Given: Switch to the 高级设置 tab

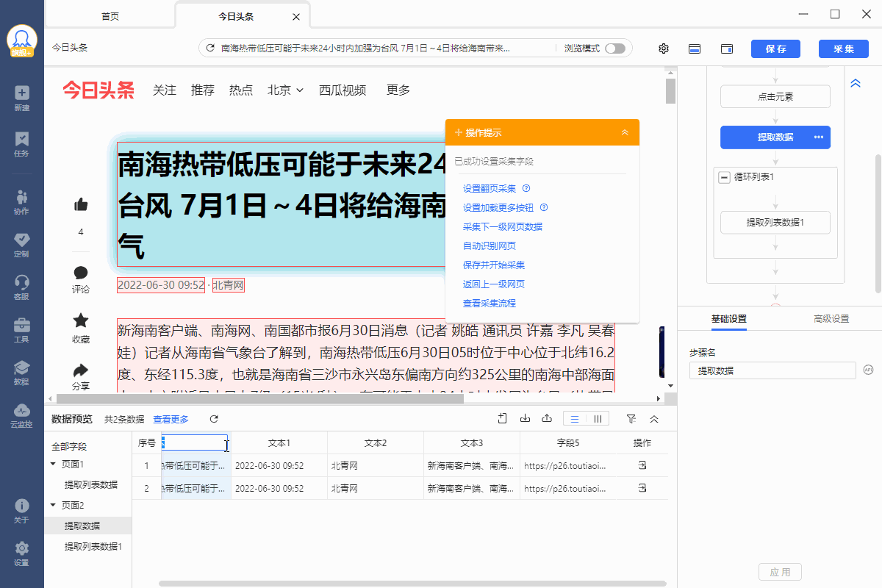Looking at the screenshot, I should pos(831,318).
